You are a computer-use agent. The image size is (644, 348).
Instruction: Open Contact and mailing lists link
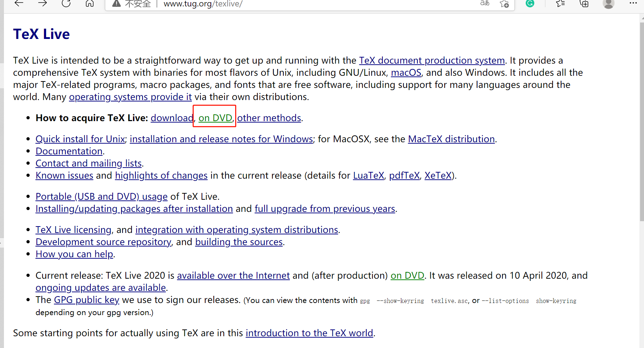point(89,163)
